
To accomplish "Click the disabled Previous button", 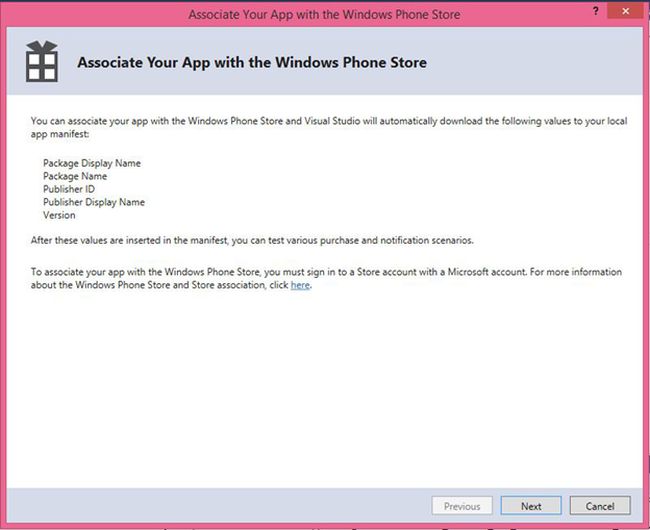I will (x=462, y=506).
